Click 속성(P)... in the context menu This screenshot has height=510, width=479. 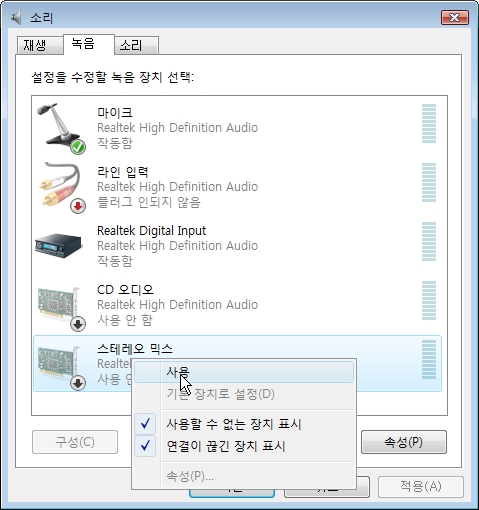click(244, 476)
